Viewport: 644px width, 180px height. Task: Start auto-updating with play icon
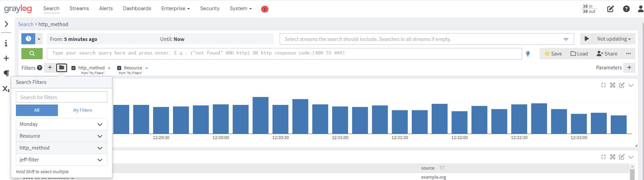(x=587, y=39)
